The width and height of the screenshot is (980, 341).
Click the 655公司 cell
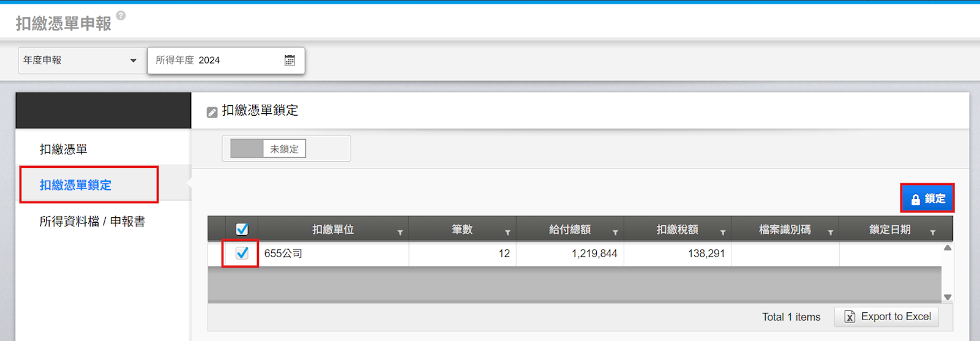click(x=334, y=253)
